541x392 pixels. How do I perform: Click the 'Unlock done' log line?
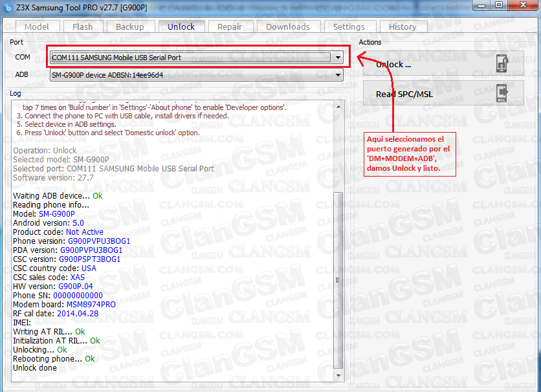[35, 368]
